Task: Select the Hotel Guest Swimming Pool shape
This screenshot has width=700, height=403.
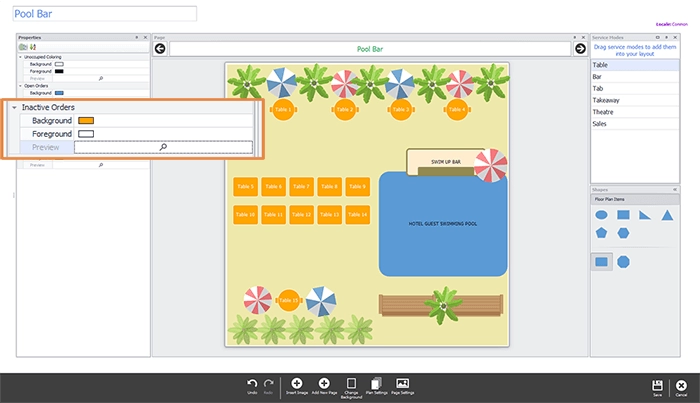Action: click(443, 224)
